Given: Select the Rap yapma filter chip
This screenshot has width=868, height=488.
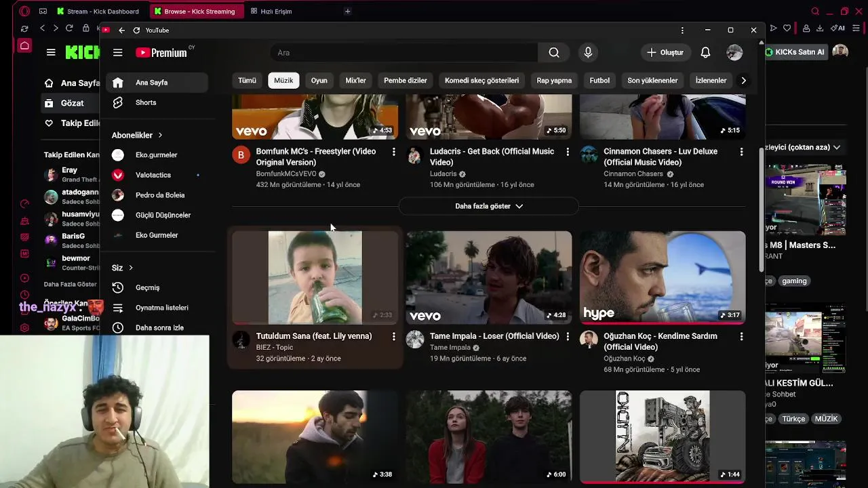Looking at the screenshot, I should [554, 81].
